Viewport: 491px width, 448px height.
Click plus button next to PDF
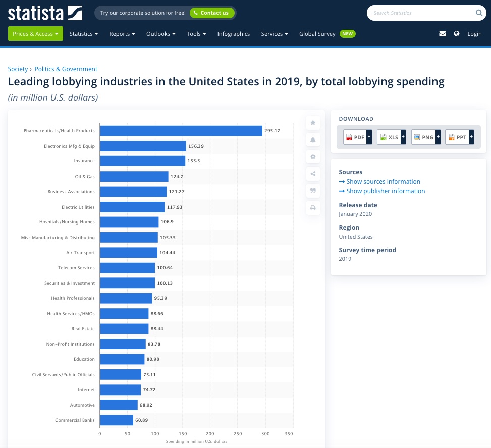(369, 137)
